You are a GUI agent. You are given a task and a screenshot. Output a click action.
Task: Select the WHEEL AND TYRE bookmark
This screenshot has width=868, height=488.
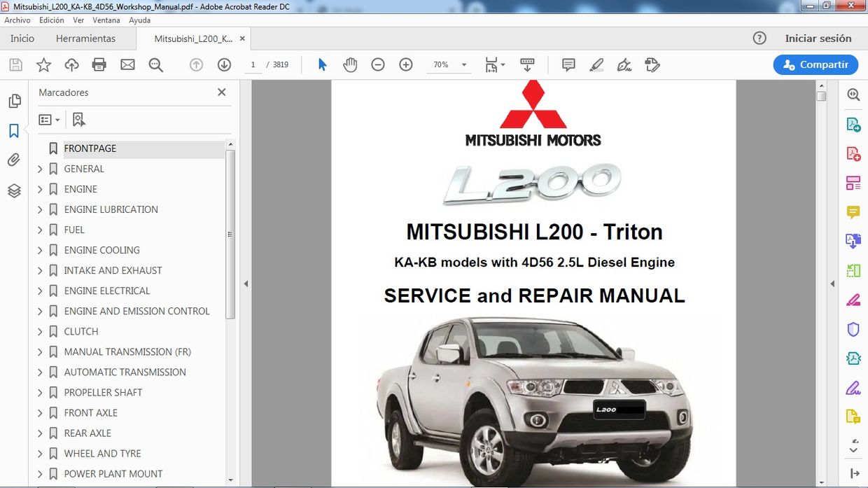point(102,453)
